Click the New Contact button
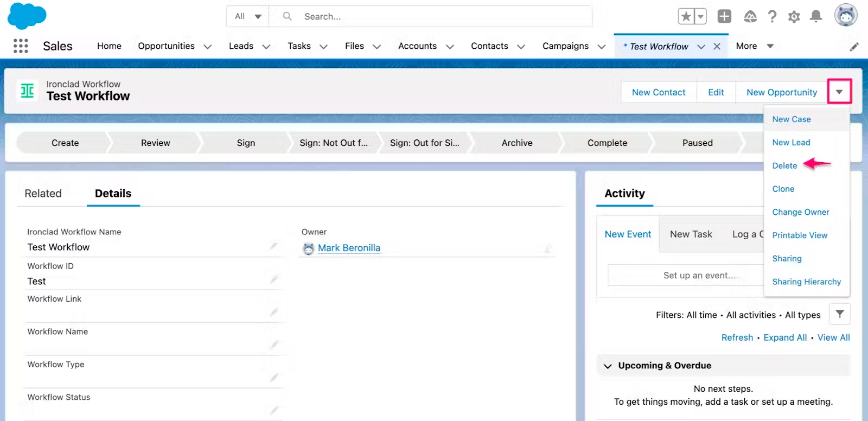The height and width of the screenshot is (421, 868). 658,92
